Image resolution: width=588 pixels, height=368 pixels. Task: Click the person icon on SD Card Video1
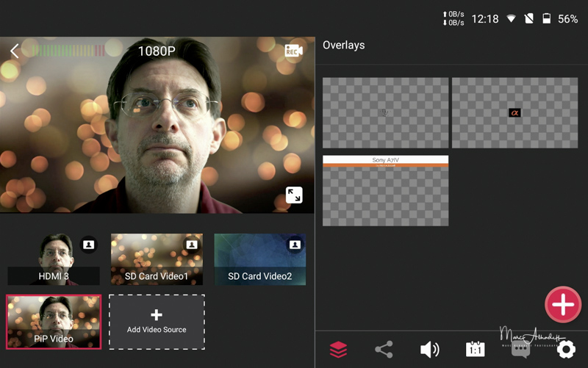coord(191,245)
